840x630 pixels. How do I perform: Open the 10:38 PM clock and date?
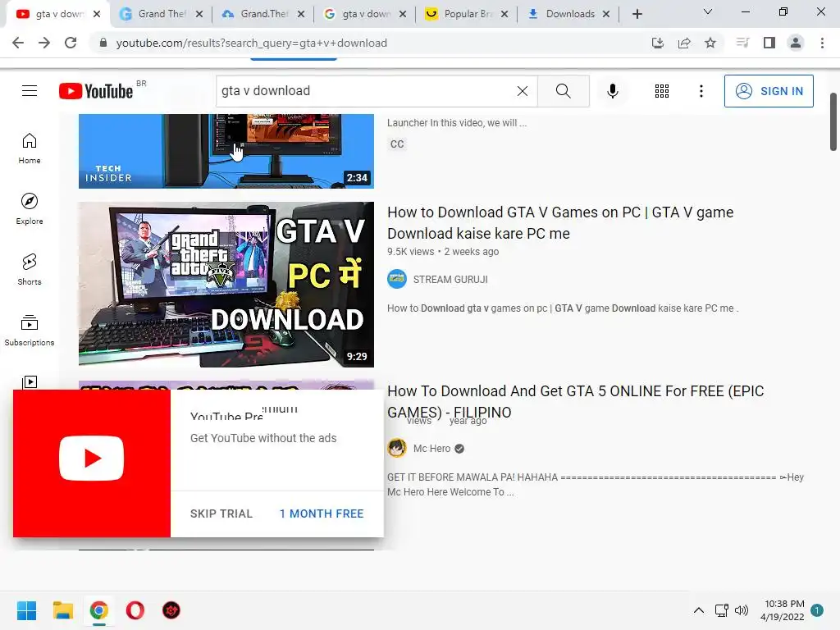[x=782, y=610]
